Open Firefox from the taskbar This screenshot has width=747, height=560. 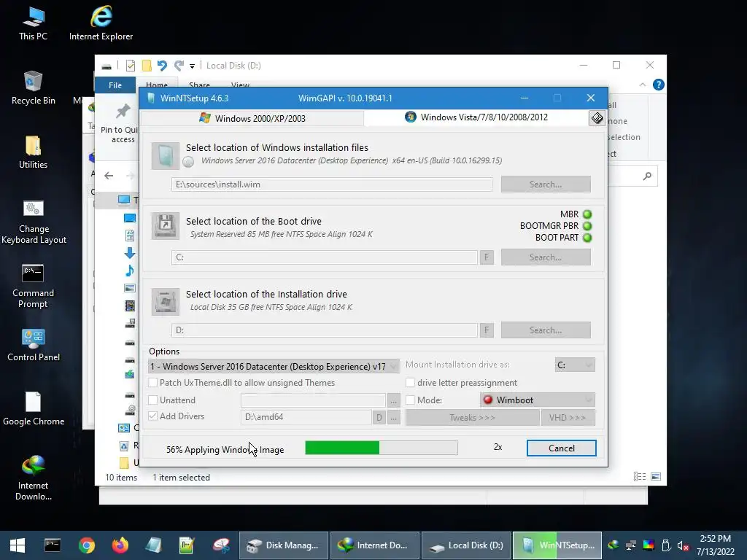click(x=120, y=545)
